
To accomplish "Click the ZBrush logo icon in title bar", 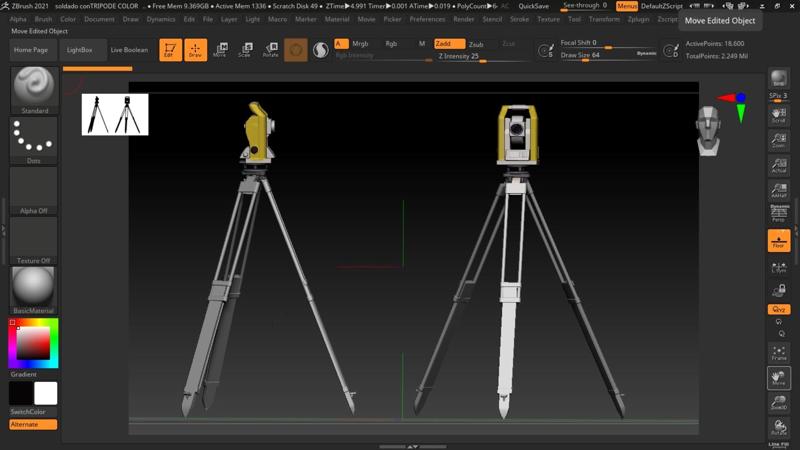I will click(x=5, y=6).
